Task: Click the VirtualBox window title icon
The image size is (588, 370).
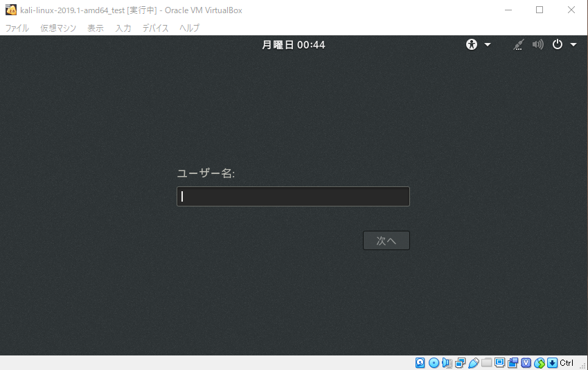Action: [11, 10]
